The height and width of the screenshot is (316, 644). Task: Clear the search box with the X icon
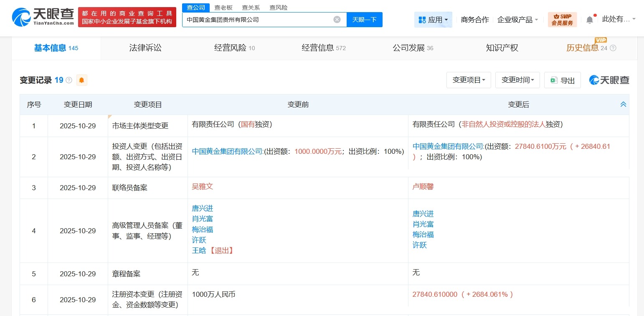(x=337, y=19)
